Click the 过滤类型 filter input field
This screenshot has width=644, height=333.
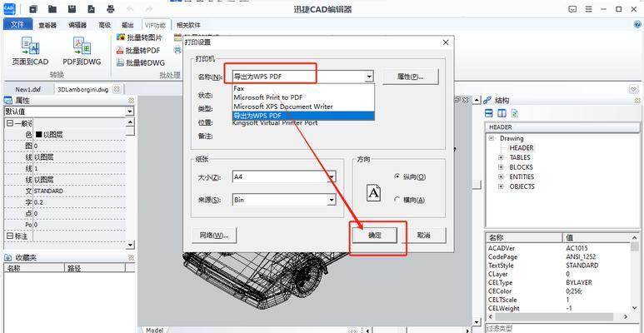pyautogui.click(x=562, y=329)
